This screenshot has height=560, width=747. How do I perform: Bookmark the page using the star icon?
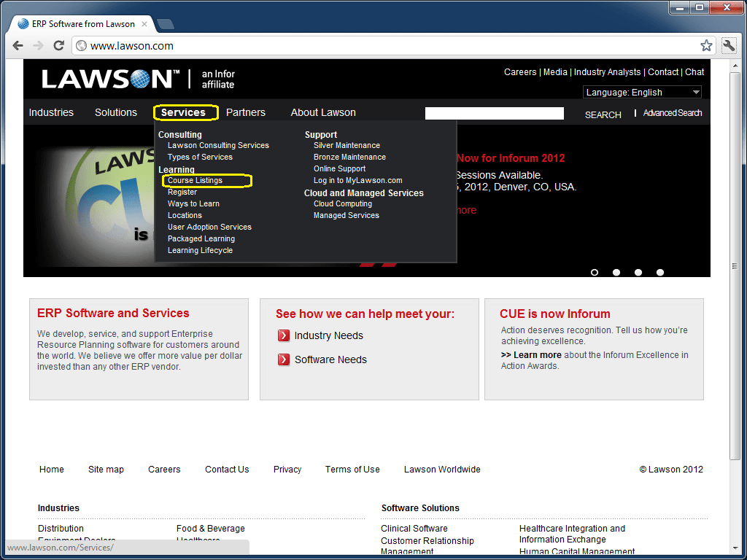(705, 45)
